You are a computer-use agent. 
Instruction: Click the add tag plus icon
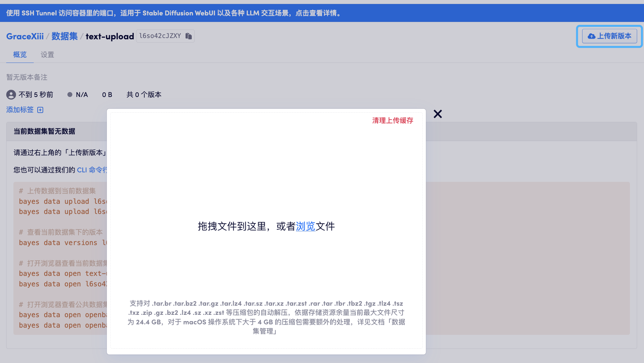(x=40, y=110)
